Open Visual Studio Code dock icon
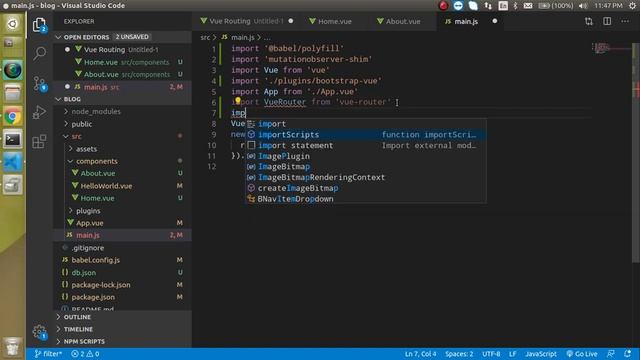Screen dimensions: 640x360 coord(13,163)
